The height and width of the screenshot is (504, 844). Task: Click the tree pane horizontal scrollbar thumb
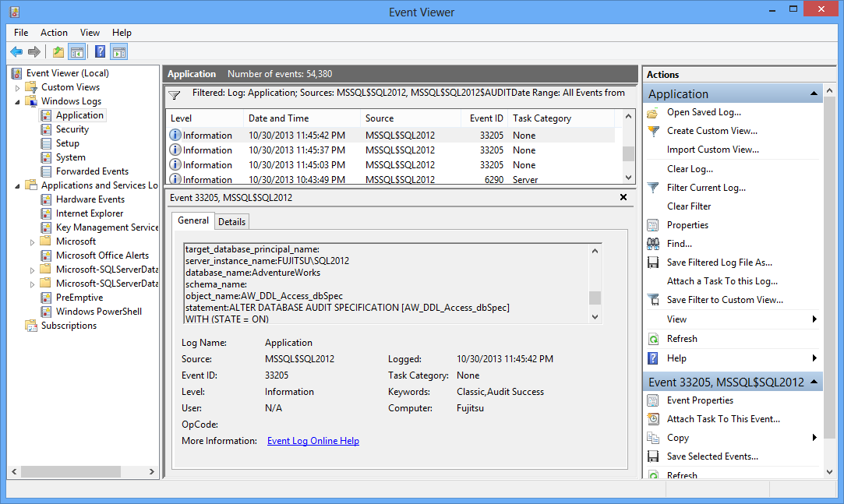click(x=70, y=471)
